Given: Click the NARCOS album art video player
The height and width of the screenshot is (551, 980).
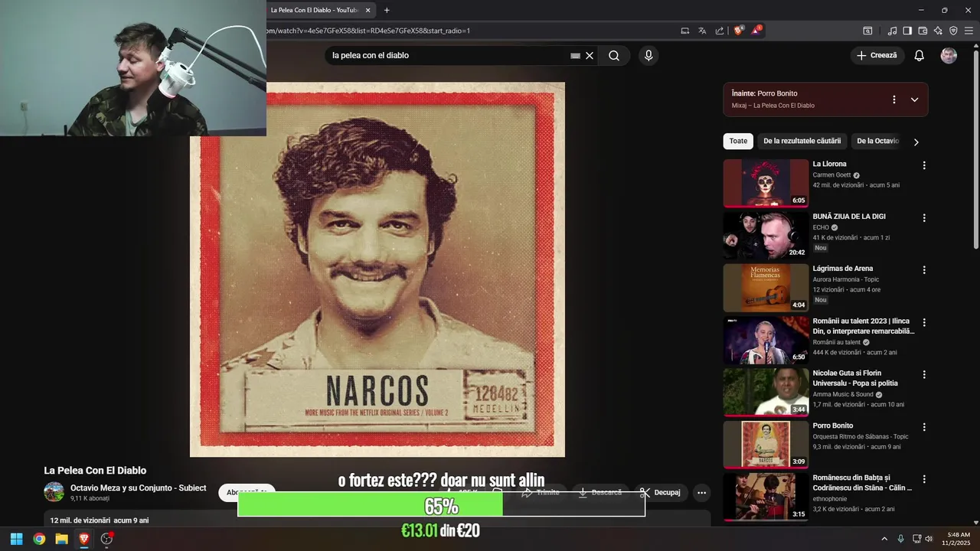Looking at the screenshot, I should coord(377,269).
